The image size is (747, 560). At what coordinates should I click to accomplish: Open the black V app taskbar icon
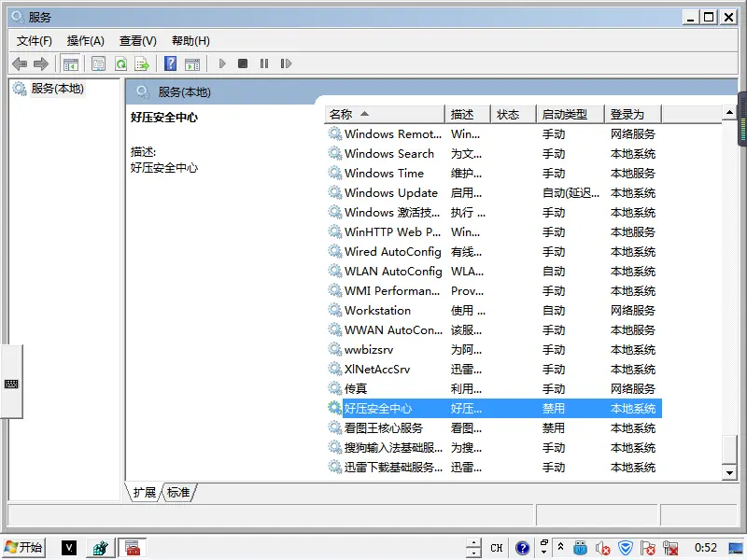coord(69,548)
